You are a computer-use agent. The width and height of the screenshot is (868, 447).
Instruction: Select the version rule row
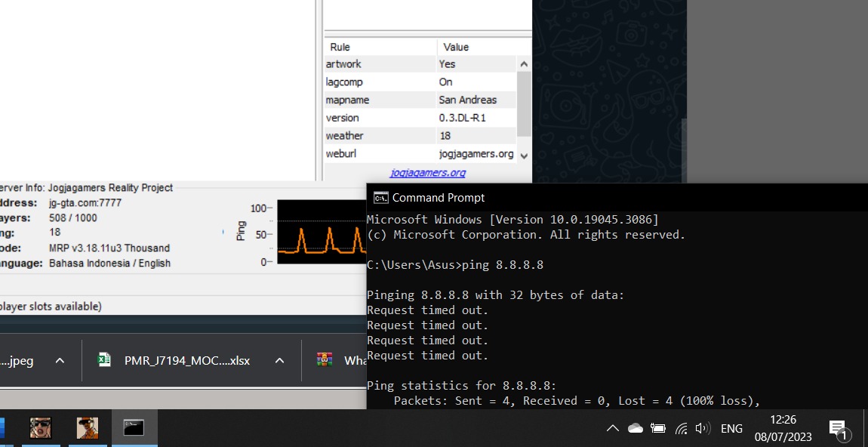coord(420,118)
